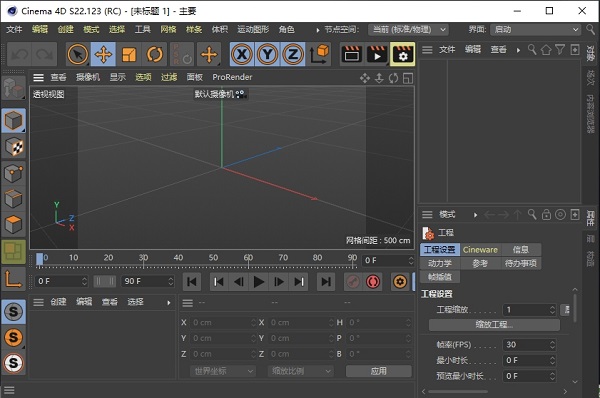Open the ProRender viewport menu
The height and width of the screenshot is (398, 600).
[232, 77]
